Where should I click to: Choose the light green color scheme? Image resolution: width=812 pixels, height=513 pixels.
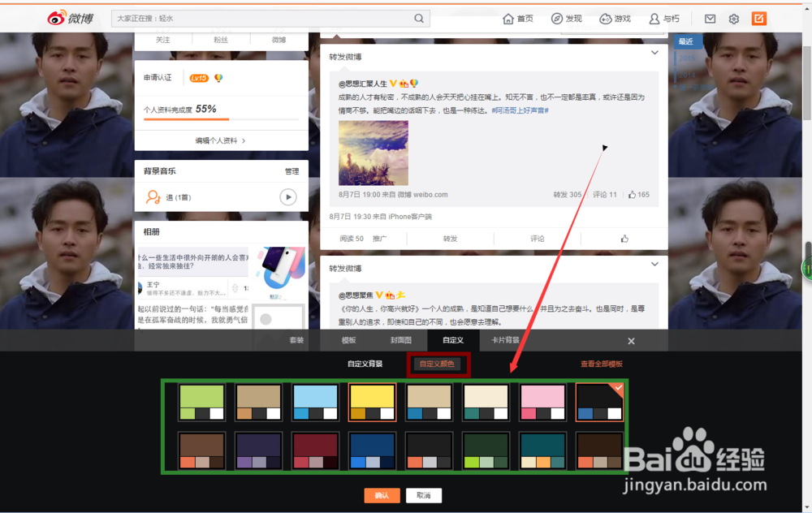[201, 403]
